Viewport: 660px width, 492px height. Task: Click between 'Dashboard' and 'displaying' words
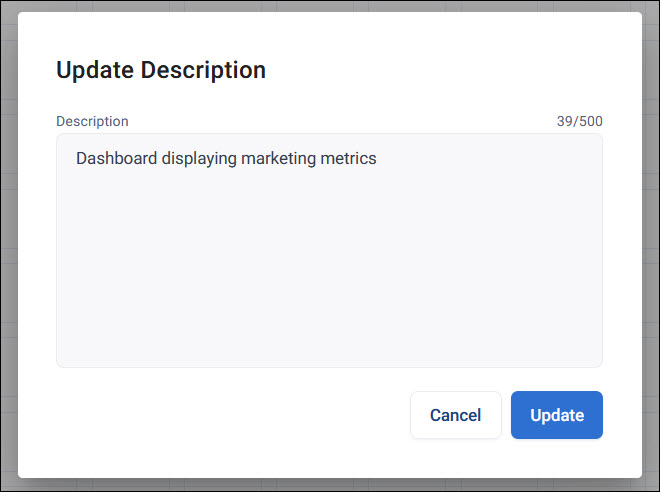[x=160, y=159]
